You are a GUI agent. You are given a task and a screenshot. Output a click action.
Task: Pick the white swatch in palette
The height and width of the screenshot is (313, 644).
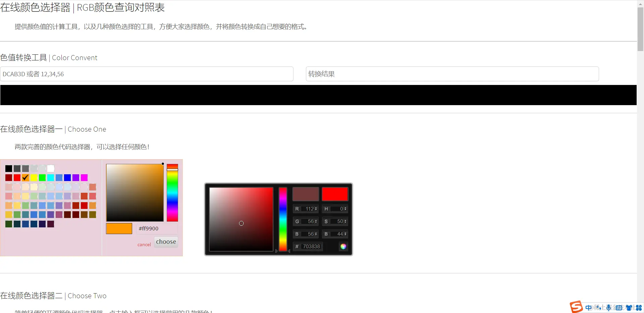[51, 168]
